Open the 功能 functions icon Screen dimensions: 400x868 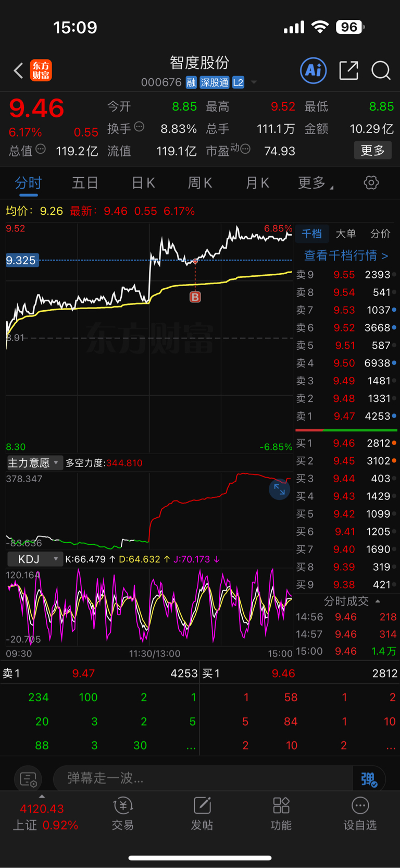click(281, 814)
